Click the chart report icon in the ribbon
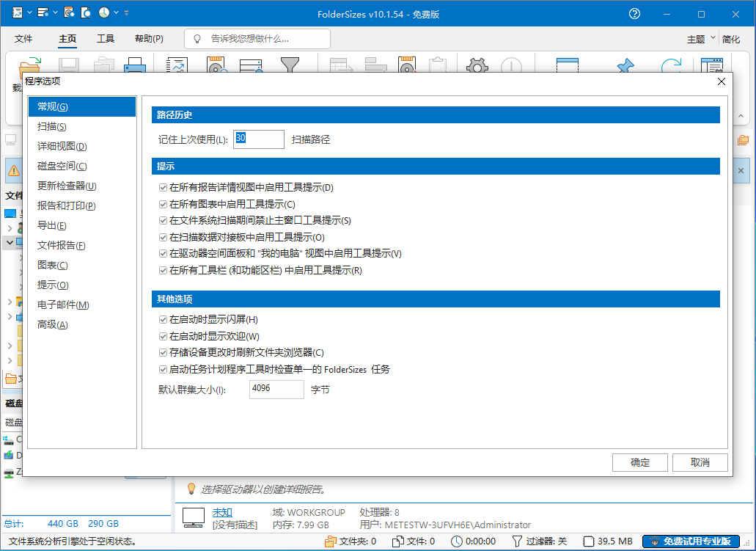The width and height of the screenshot is (756, 551). (177, 65)
